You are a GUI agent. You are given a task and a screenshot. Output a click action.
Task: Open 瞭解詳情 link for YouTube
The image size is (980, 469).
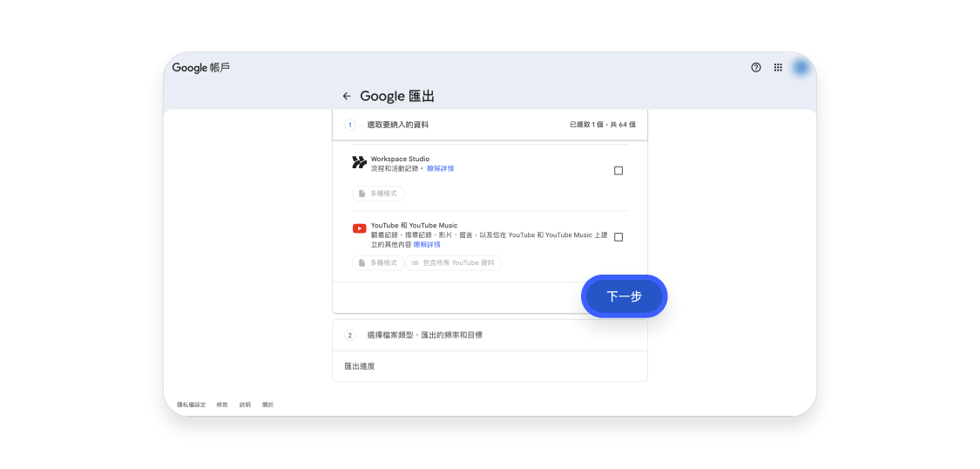pos(427,244)
